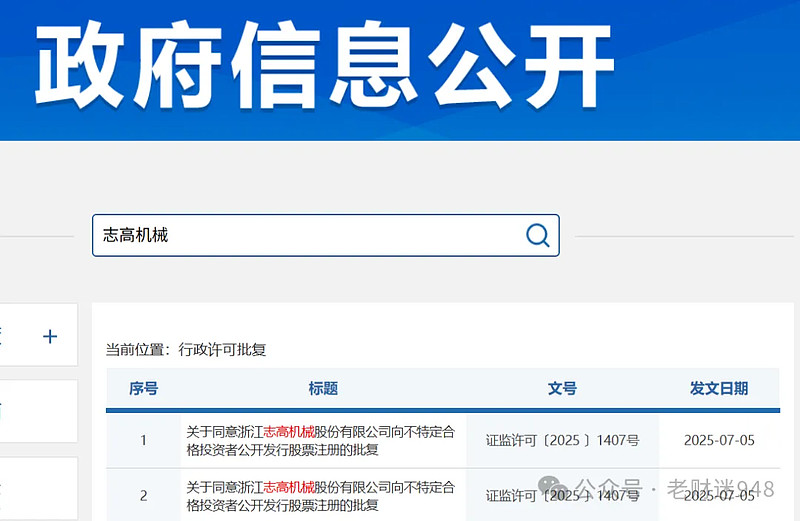Viewport: 800px width, 521px height.
Task: Select row 1 date 2025-07-05
Action: click(x=719, y=440)
